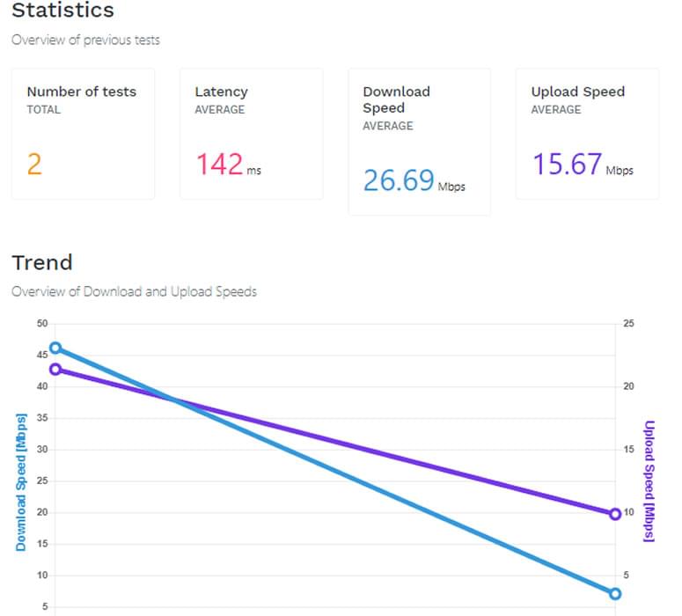Click the Statistics heading

63,10
